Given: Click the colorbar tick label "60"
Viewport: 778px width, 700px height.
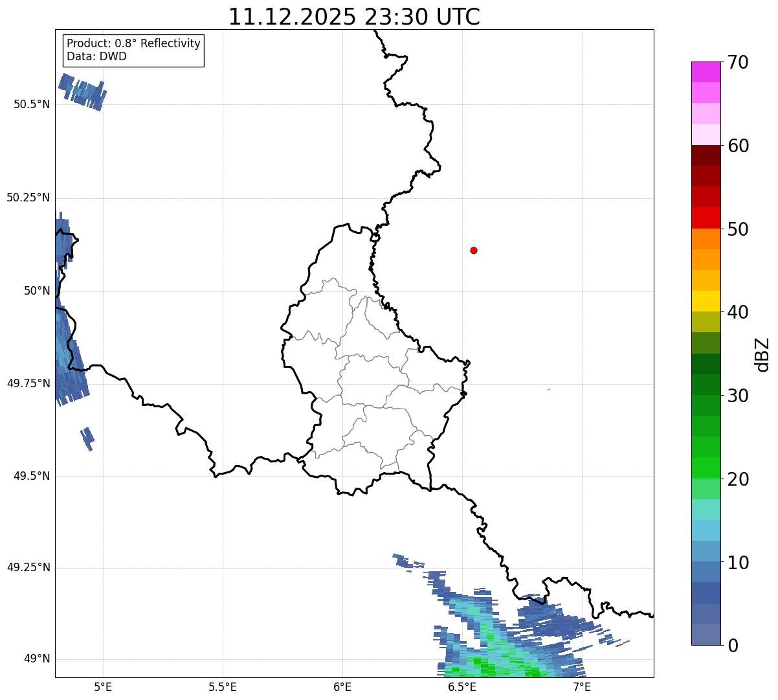Looking at the screenshot, I should tap(737, 146).
